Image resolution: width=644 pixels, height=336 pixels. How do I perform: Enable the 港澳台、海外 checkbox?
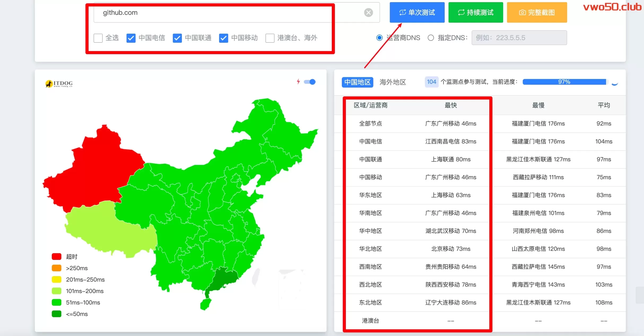tap(270, 38)
